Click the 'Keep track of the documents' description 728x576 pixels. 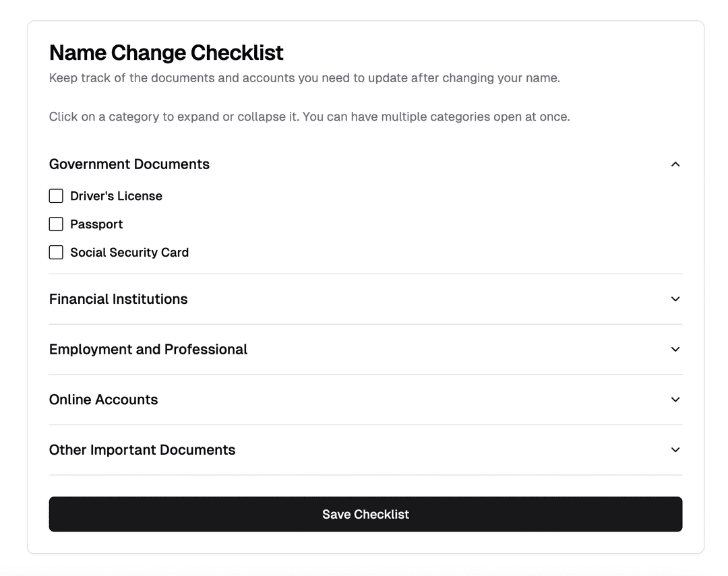pyautogui.click(x=304, y=78)
